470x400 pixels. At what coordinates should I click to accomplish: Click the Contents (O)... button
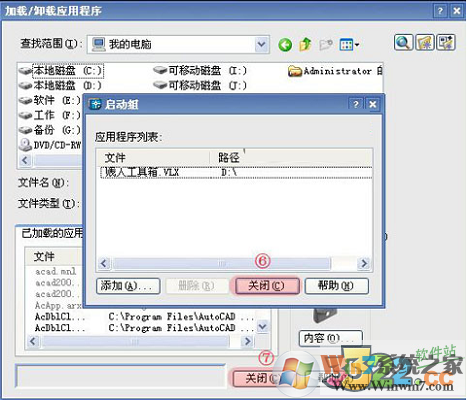click(330, 338)
